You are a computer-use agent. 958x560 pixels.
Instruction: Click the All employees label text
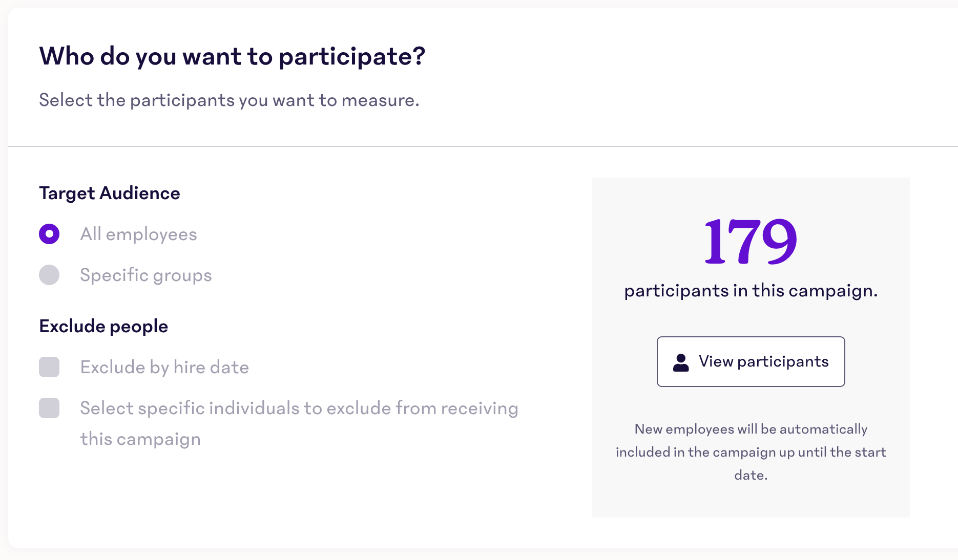(138, 234)
